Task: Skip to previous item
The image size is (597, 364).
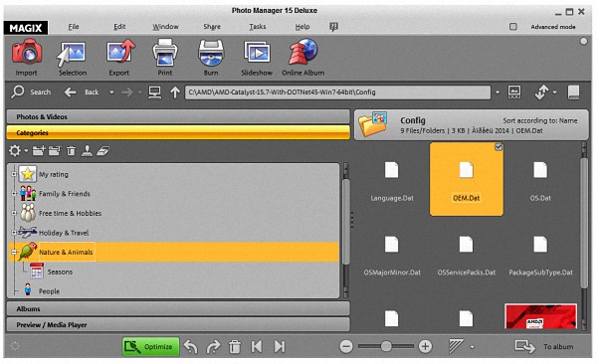Action: coord(257,346)
